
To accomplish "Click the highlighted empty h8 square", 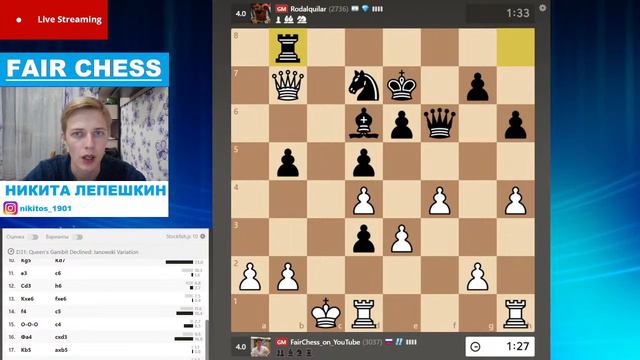I will tap(516, 47).
